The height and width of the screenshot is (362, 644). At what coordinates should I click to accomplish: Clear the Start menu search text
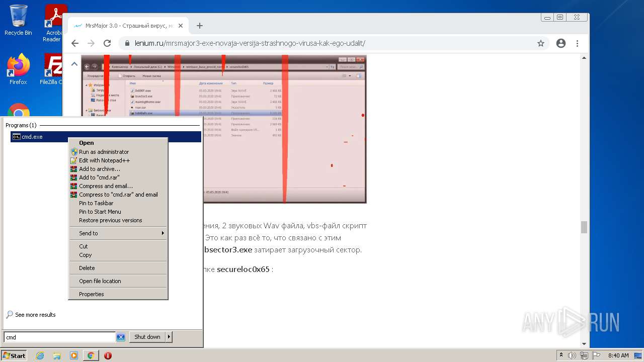121,337
